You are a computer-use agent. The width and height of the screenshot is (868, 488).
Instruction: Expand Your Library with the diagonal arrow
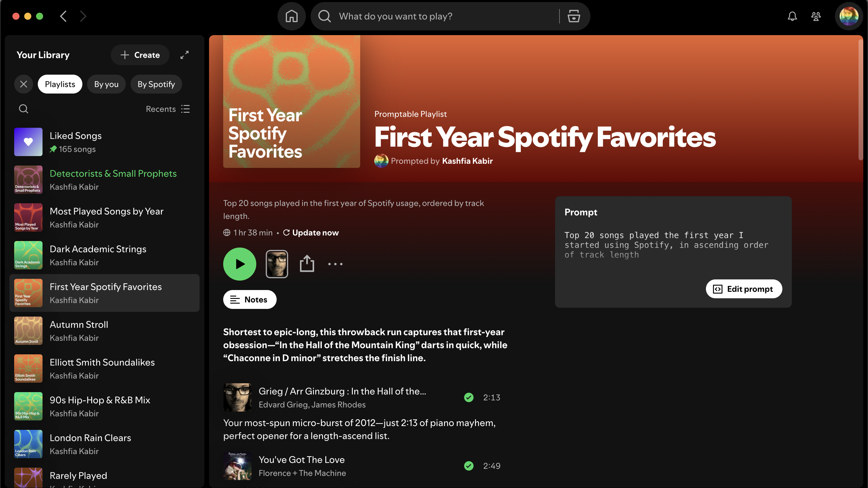(184, 55)
